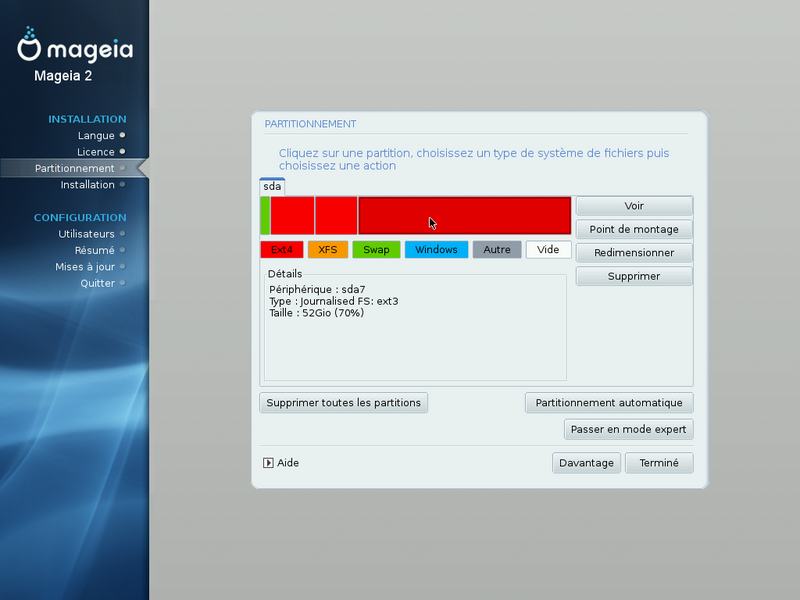This screenshot has height=600, width=800.
Task: Click the Installation step in sidebar
Action: 87,185
